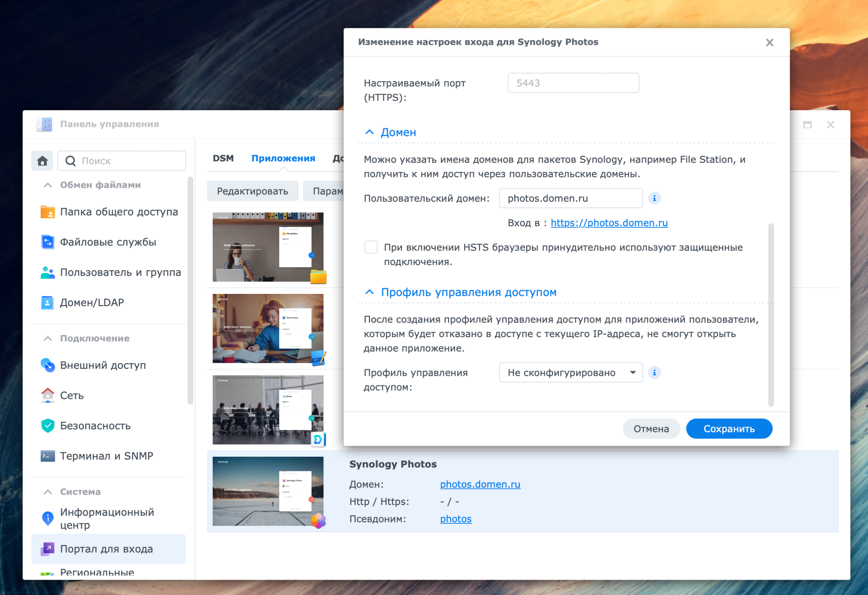Open Пользователь и группа icon

[47, 272]
